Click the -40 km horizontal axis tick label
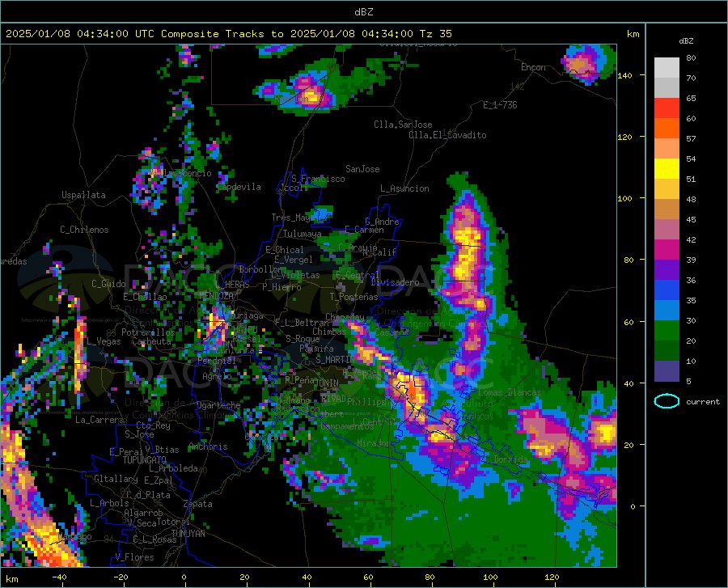 tap(59, 577)
